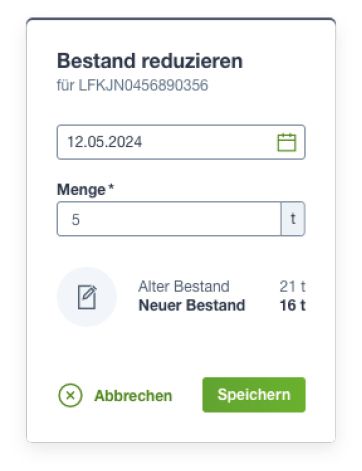The width and height of the screenshot is (362, 471).
Task: Click the old stock value 21 t
Action: click(x=292, y=286)
